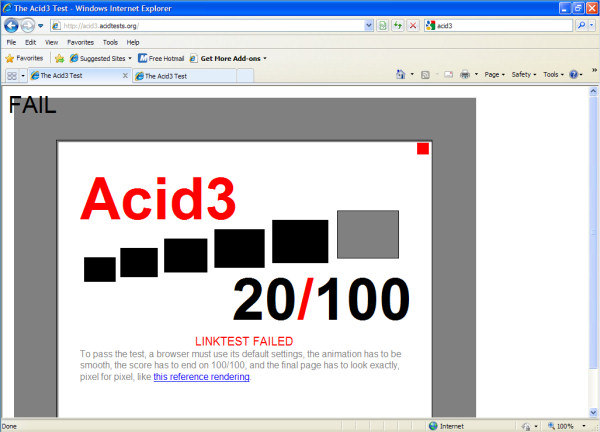600x432 pixels.
Task: Open the security status dropdown arrow
Action: [x=536, y=426]
